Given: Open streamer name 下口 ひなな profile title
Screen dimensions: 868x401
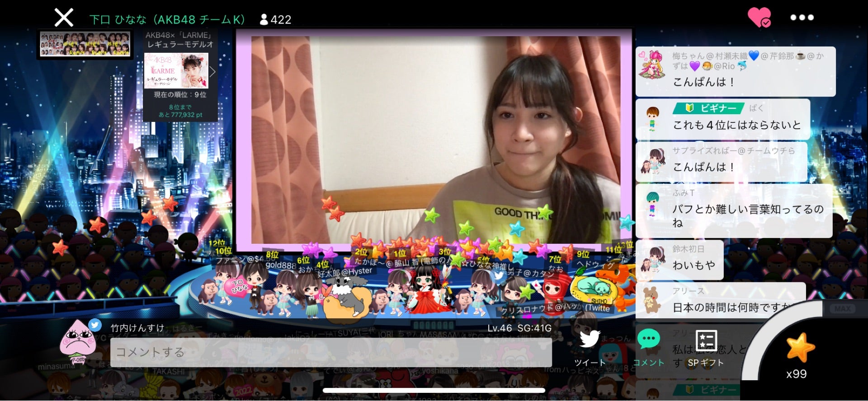Looking at the screenshot, I should [x=167, y=19].
